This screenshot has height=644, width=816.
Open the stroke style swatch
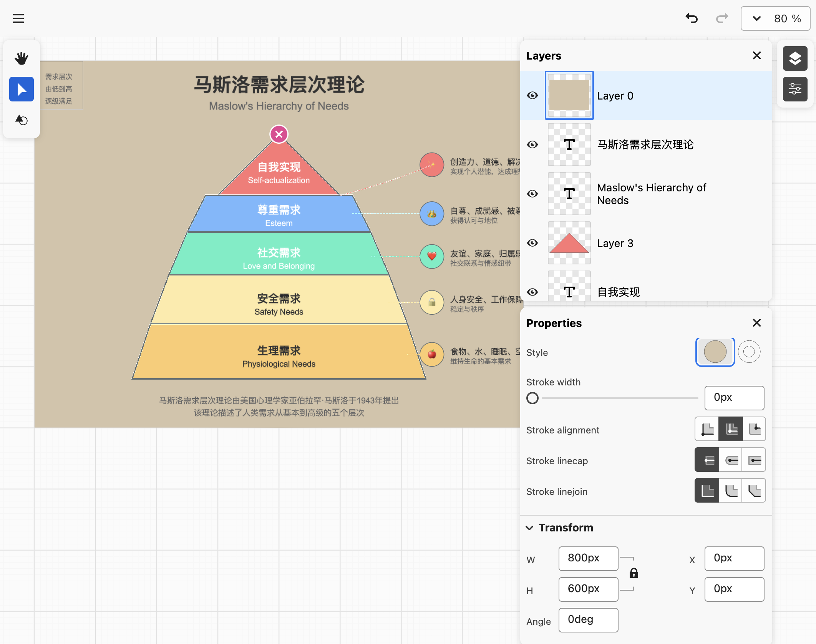click(749, 352)
